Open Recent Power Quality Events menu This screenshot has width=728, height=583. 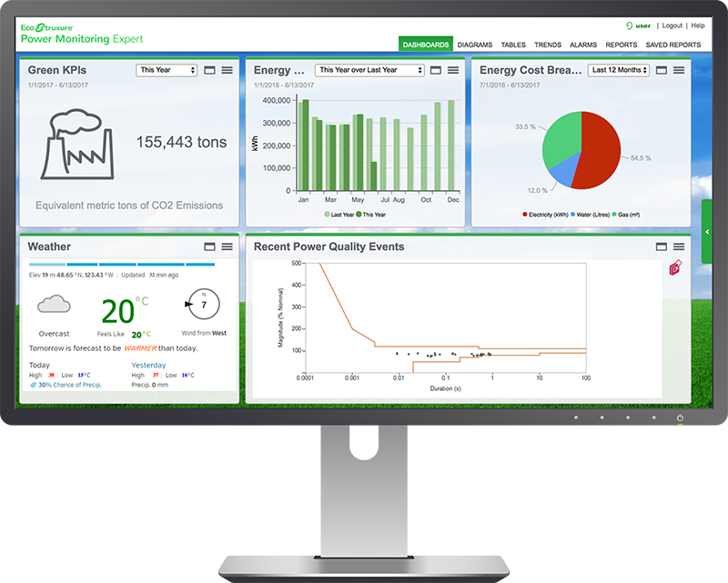(679, 247)
